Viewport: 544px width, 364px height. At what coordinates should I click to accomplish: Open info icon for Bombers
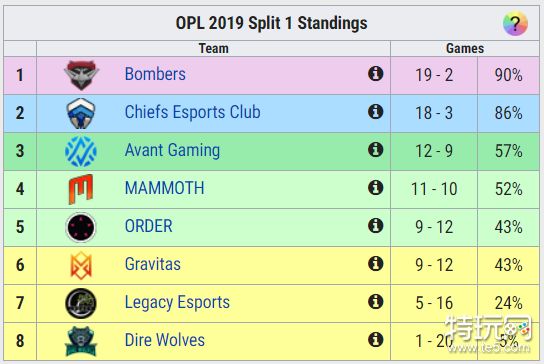(x=375, y=74)
